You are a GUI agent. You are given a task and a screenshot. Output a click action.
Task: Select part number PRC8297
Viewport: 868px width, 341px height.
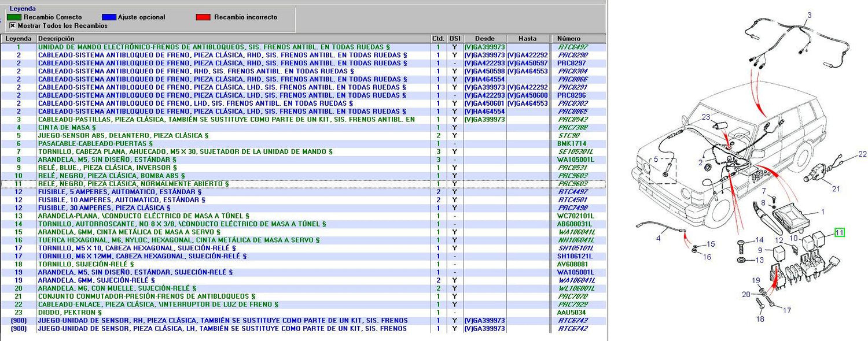coord(572,63)
